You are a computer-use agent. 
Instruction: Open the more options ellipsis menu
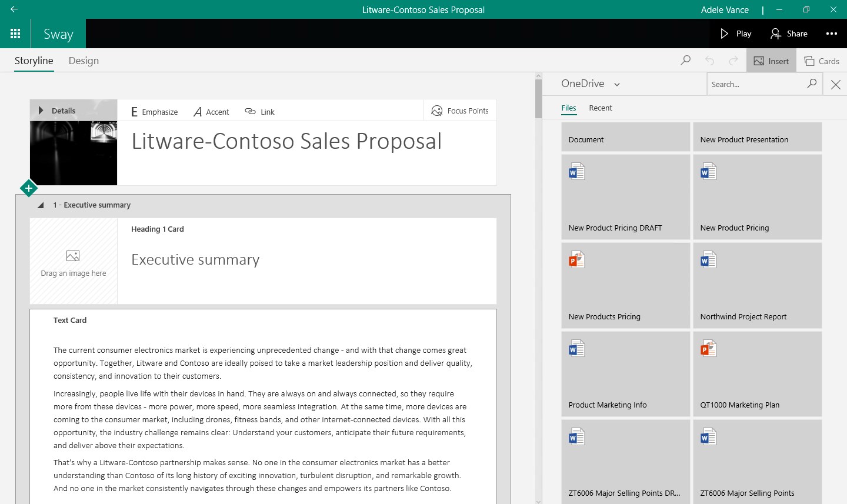(831, 34)
